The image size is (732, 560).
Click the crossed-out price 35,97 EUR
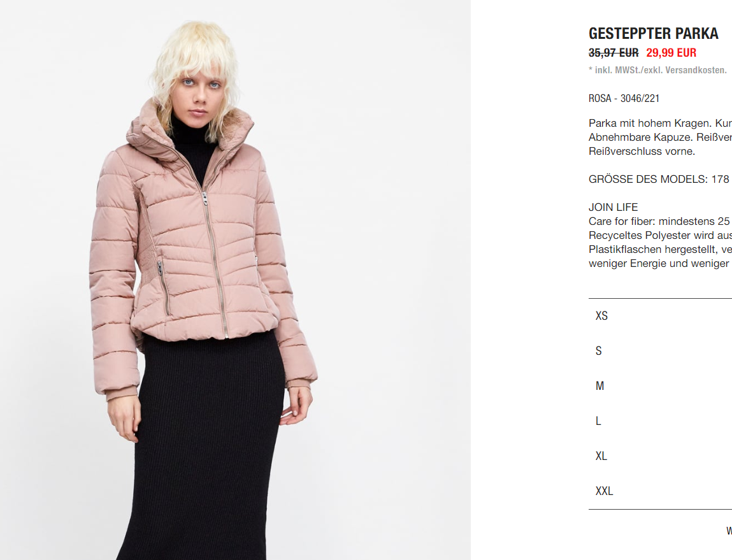[x=614, y=53]
